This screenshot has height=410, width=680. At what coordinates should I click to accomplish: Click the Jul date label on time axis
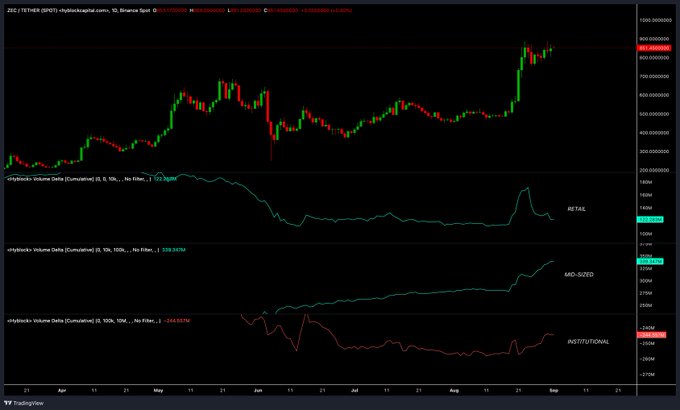pyautogui.click(x=354, y=390)
